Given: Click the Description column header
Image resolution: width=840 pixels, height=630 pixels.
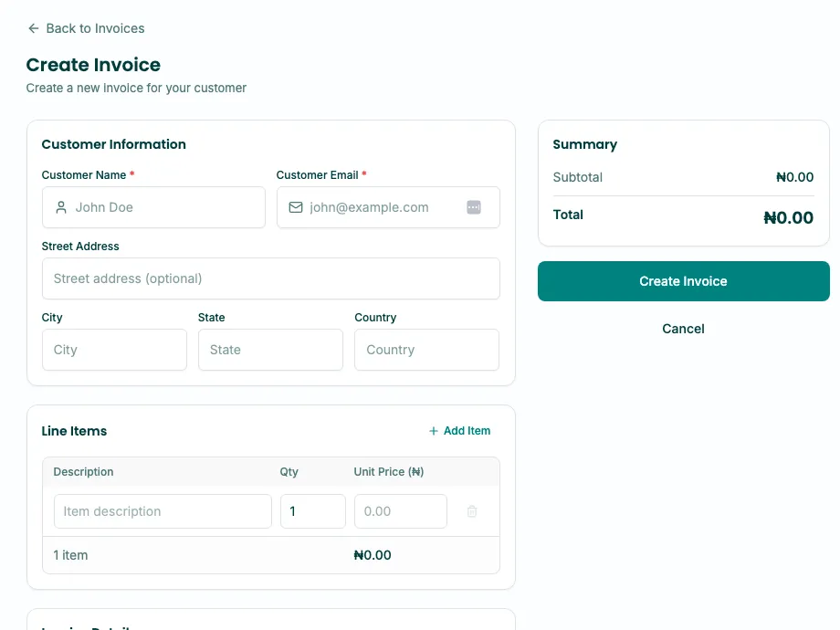Looking at the screenshot, I should coord(84,472).
